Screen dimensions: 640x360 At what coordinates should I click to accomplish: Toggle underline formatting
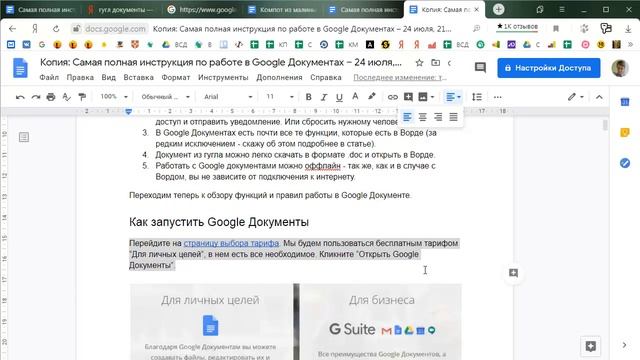tap(339, 97)
